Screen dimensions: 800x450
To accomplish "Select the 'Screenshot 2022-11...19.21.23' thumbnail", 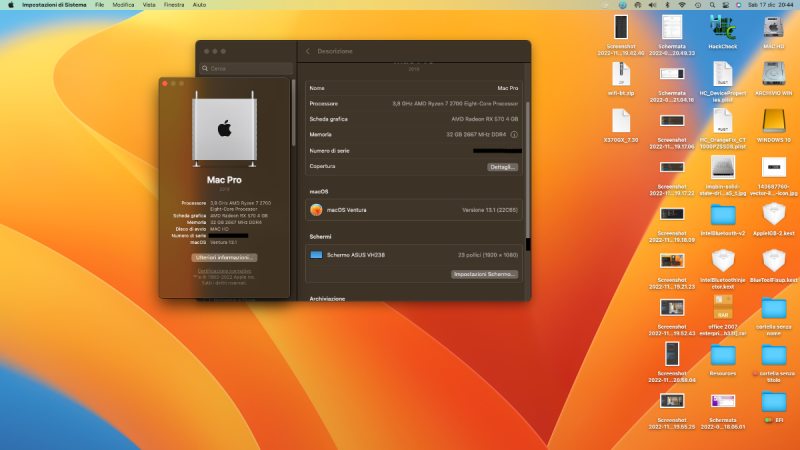I will (x=672, y=261).
